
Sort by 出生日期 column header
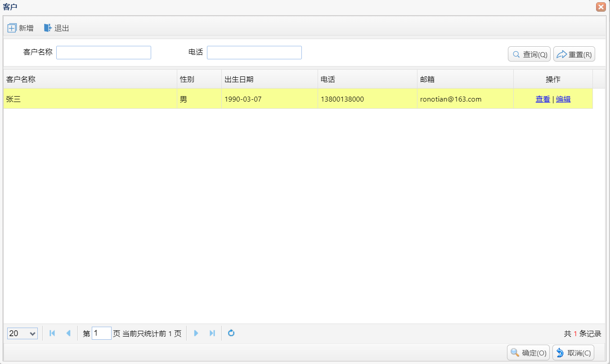pos(269,80)
